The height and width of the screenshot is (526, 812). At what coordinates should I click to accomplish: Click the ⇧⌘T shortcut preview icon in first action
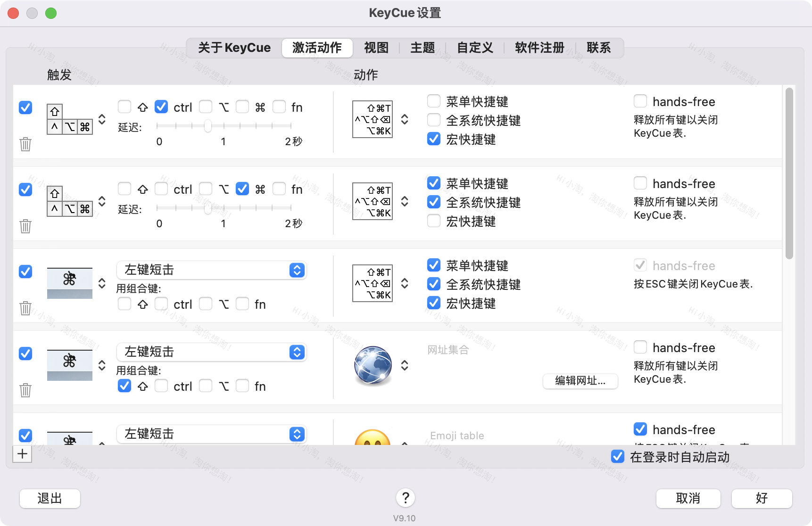click(373, 119)
